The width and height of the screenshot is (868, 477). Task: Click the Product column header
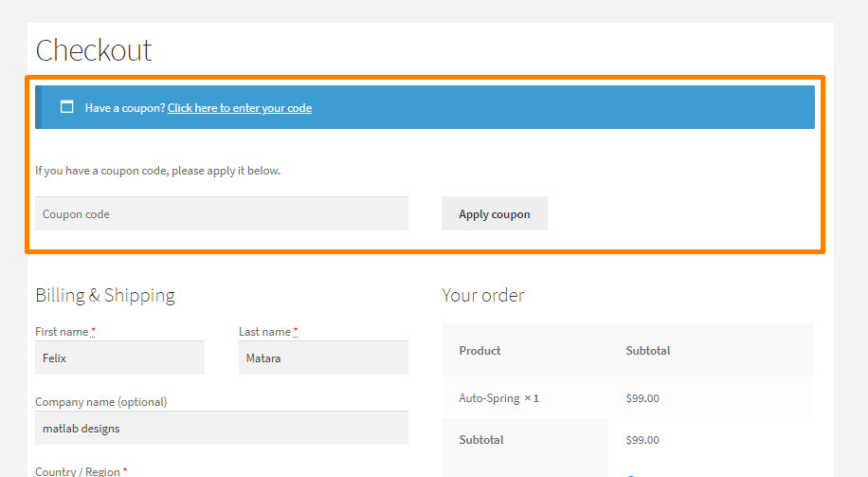pyautogui.click(x=479, y=351)
